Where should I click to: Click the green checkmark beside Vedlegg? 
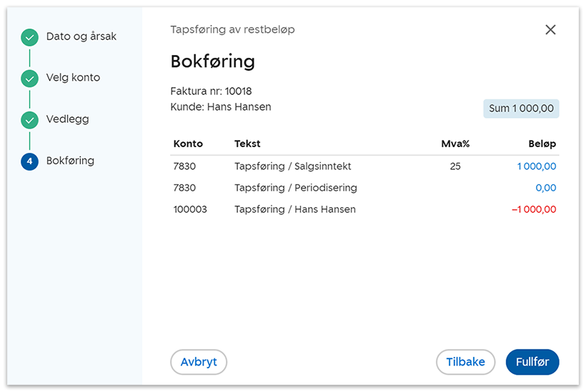(x=29, y=120)
